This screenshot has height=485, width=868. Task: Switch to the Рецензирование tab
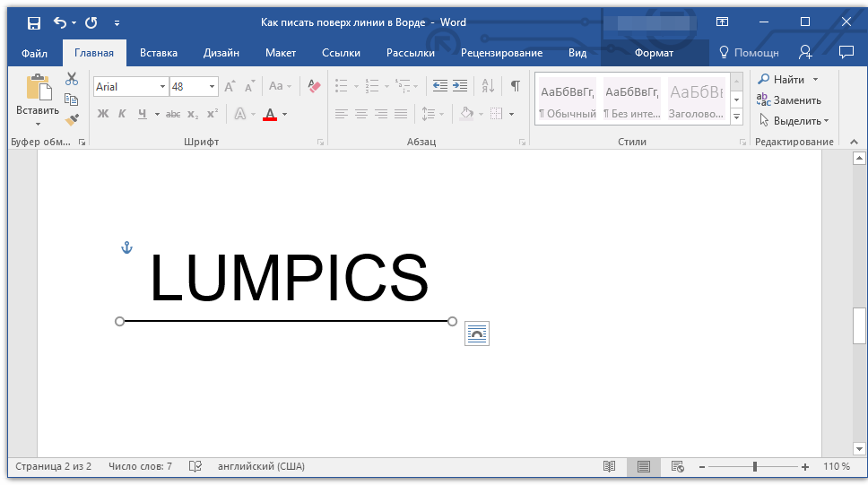tap(501, 53)
